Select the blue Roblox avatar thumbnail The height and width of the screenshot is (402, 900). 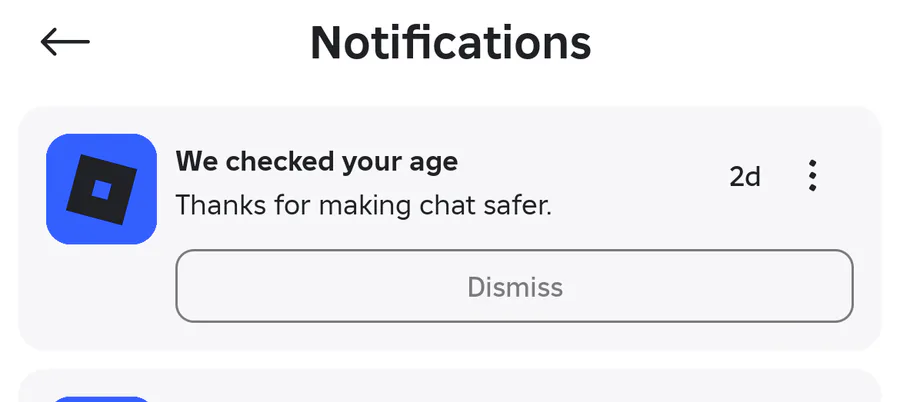click(101, 189)
